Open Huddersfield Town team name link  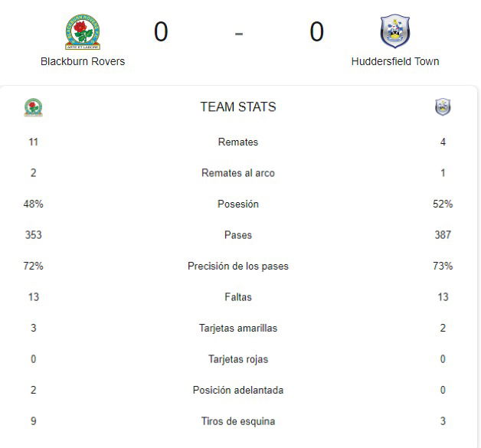[395, 61]
